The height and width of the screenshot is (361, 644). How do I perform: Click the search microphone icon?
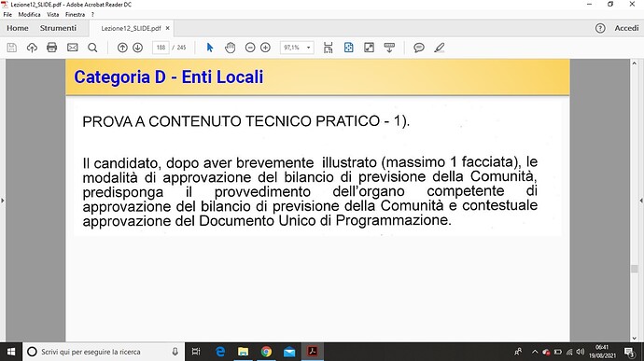pos(175,352)
